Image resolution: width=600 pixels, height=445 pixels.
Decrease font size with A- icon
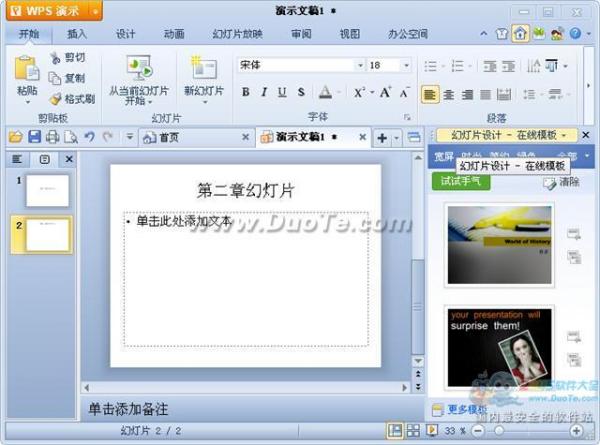click(405, 92)
